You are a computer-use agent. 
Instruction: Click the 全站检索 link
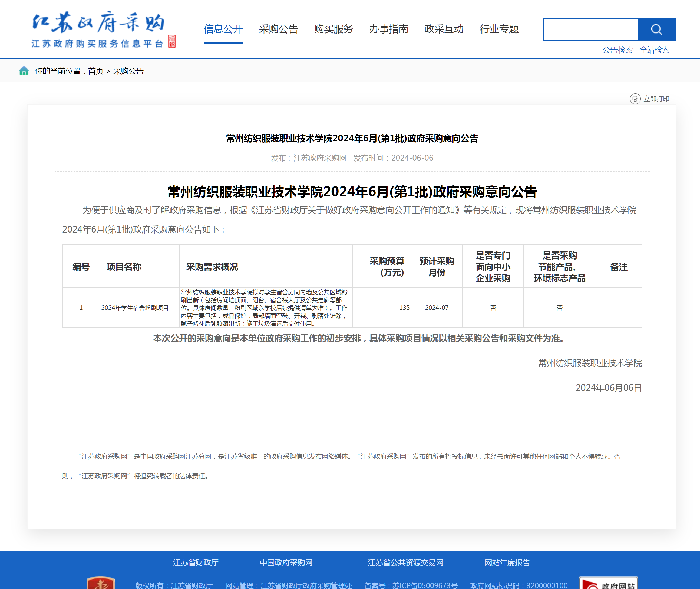[654, 50]
